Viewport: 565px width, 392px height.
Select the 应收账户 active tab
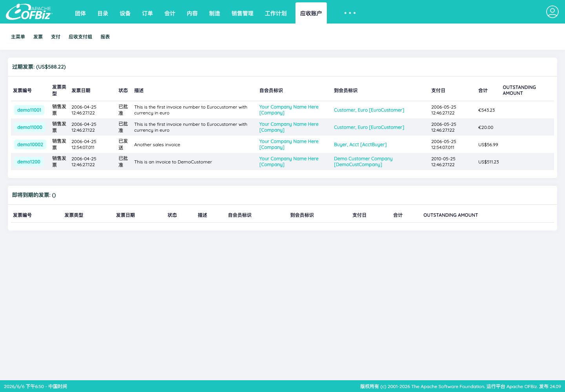(311, 13)
